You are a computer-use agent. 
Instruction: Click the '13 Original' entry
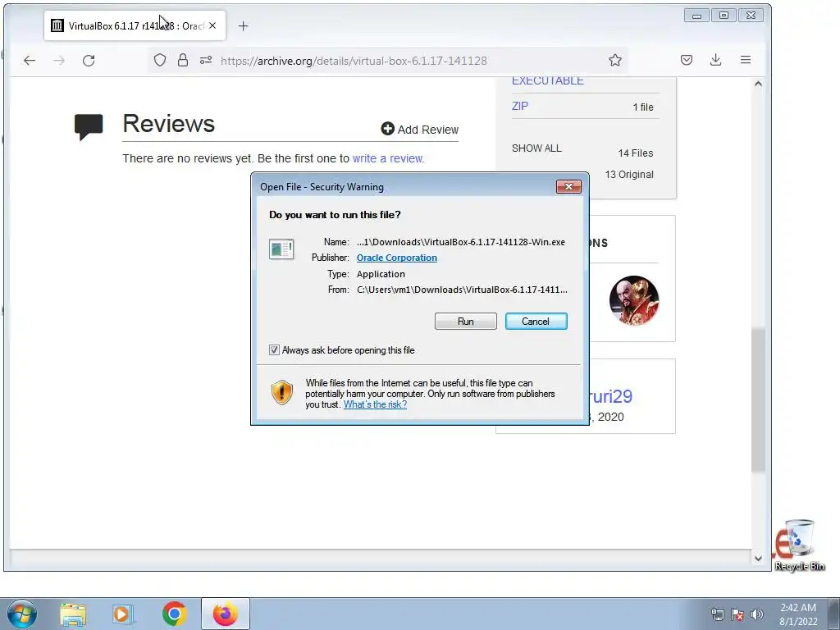click(629, 175)
